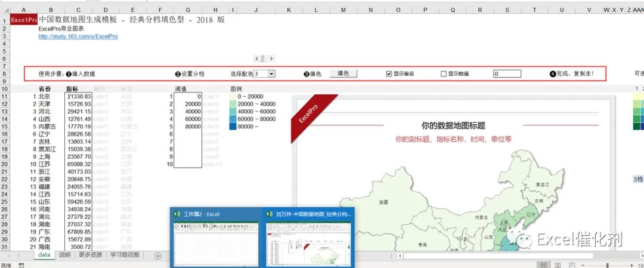This screenshot has height=268, width=644.
Task: Click the horizontal scrollbar left arrow
Action: pyautogui.click(x=400, y=255)
